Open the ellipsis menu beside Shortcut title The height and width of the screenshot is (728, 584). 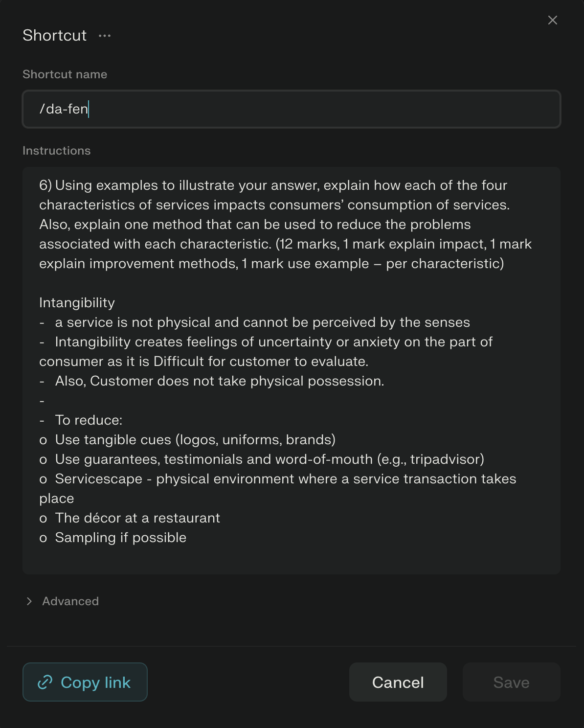(105, 36)
